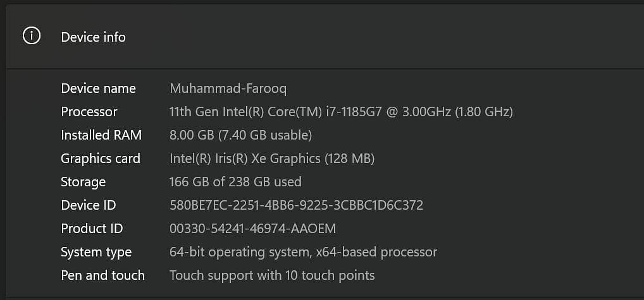Click the System type label
644x300 pixels.
96,253
